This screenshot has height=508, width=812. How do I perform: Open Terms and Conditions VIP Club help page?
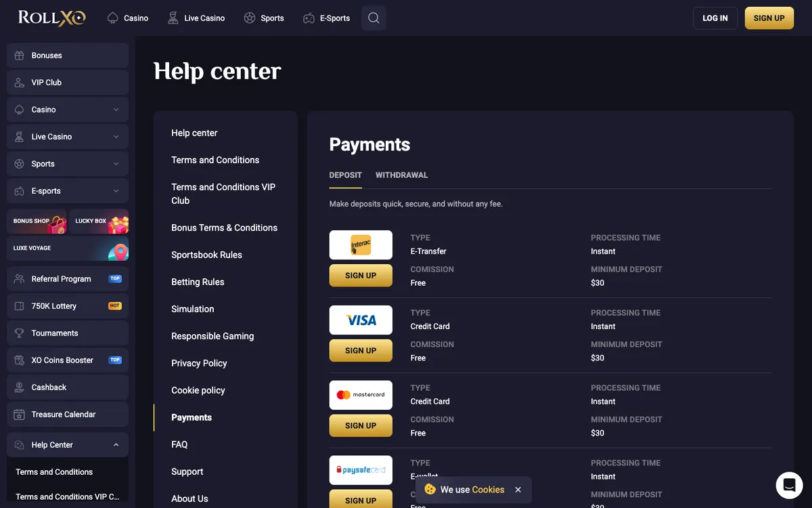coord(223,194)
